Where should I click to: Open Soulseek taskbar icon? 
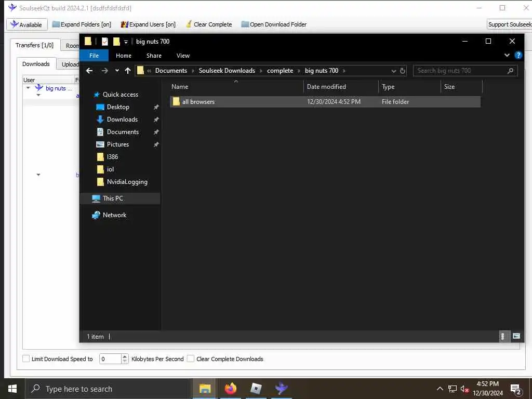coord(281,389)
